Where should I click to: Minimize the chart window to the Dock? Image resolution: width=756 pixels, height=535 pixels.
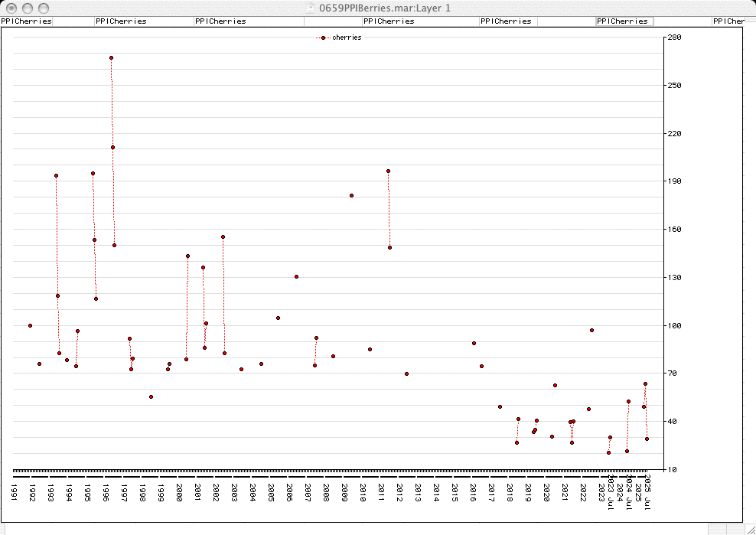click(27, 8)
